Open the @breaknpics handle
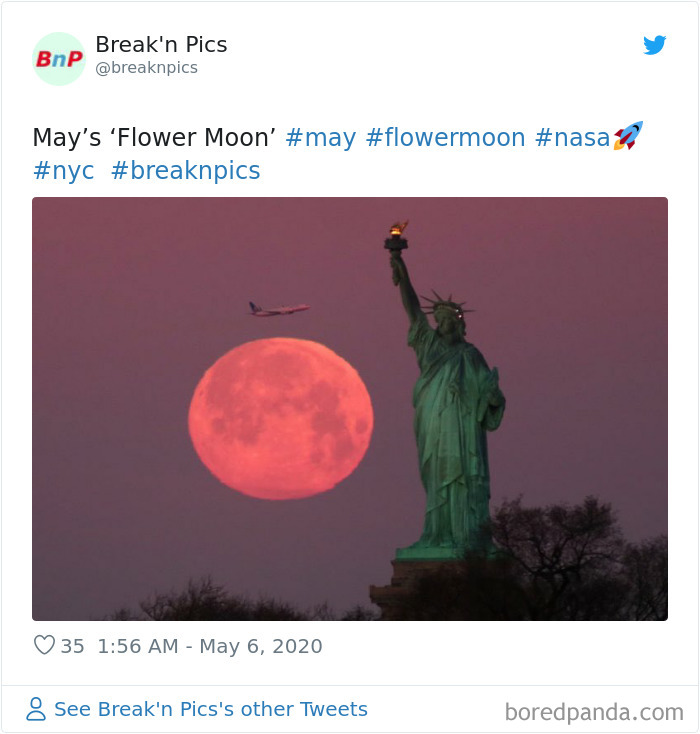Screen dimensions: 700x734 tap(147, 68)
